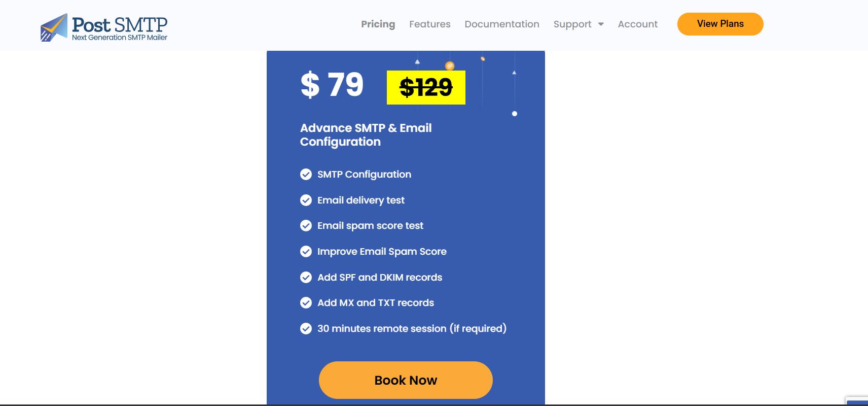This screenshot has width=868, height=406.
Task: Click the Next Generation SMTP Mailer tagline
Action: 120,38
